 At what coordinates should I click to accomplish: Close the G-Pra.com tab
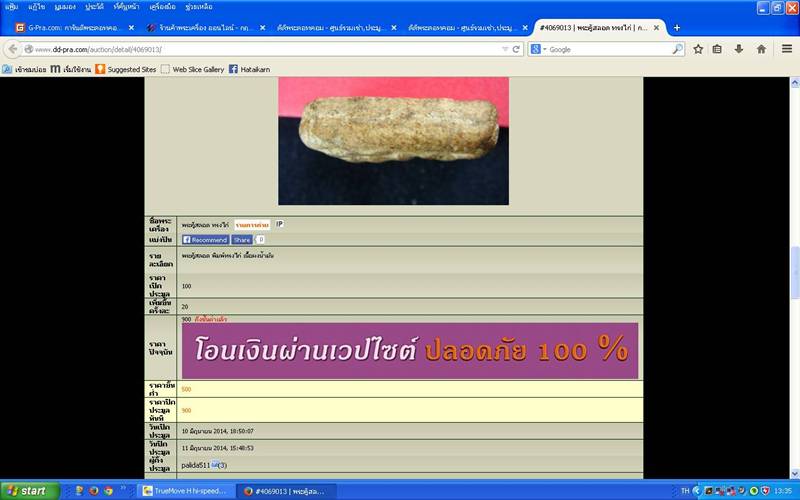tap(131, 28)
